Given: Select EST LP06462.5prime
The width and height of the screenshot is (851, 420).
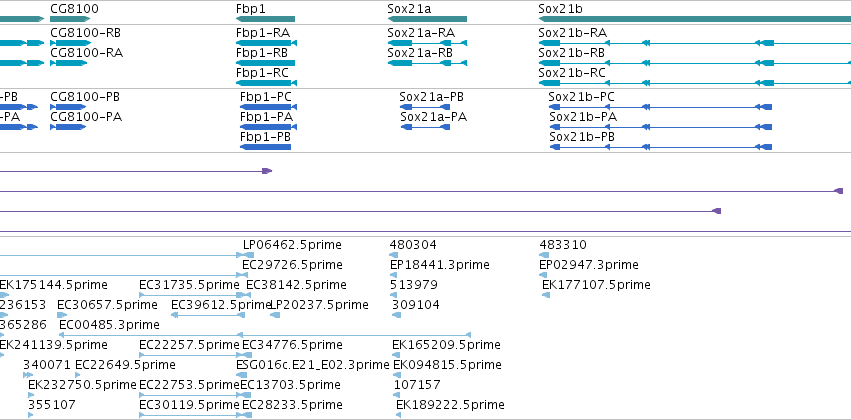Looking at the screenshot, I should point(248,255).
